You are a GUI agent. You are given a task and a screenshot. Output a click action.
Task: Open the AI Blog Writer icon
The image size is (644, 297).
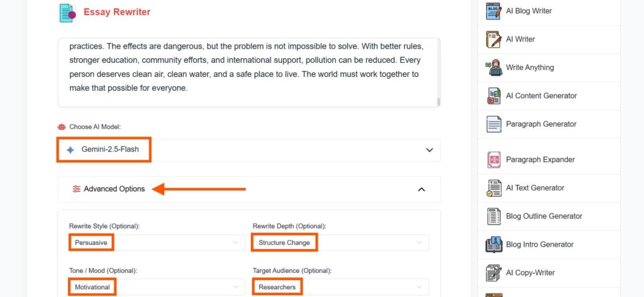(x=494, y=11)
